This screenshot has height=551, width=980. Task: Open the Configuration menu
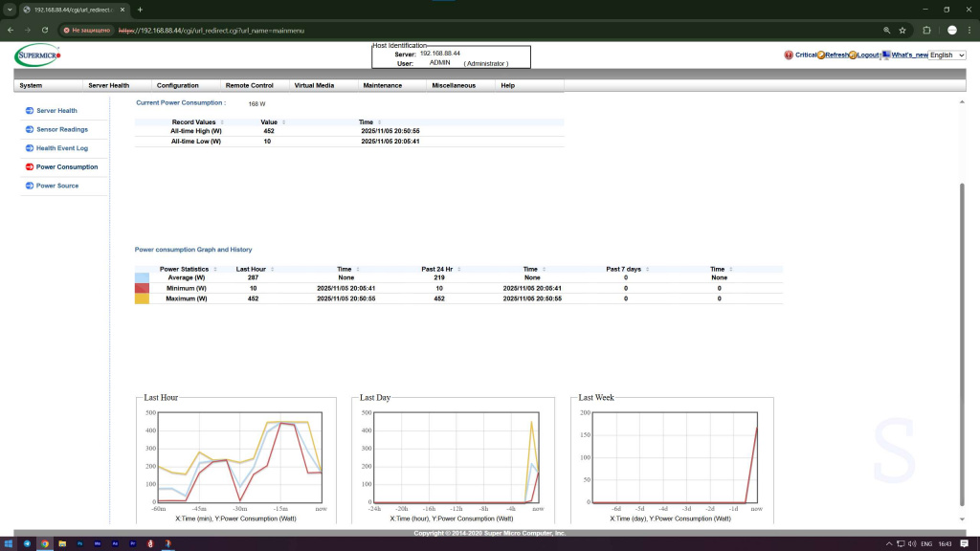[x=177, y=85]
